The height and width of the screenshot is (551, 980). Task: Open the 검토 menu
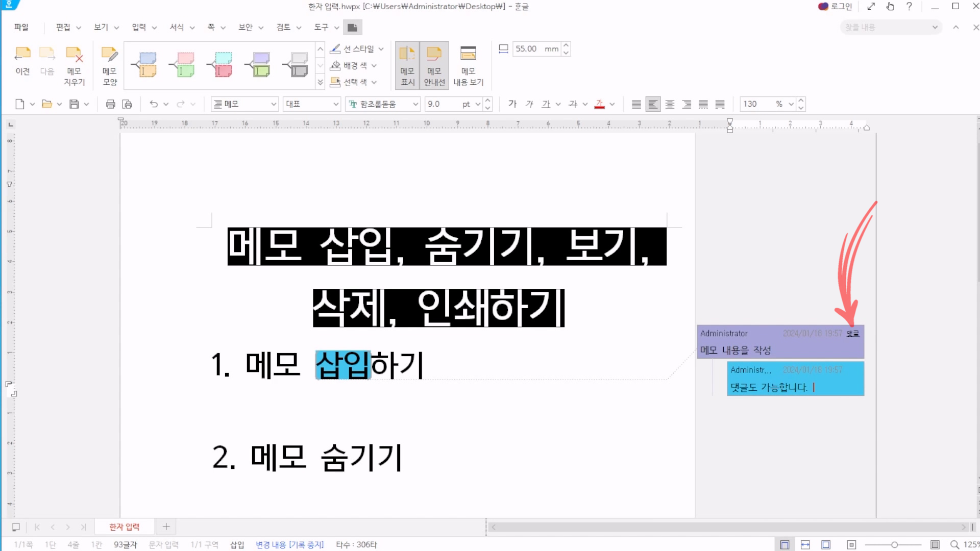pos(283,27)
